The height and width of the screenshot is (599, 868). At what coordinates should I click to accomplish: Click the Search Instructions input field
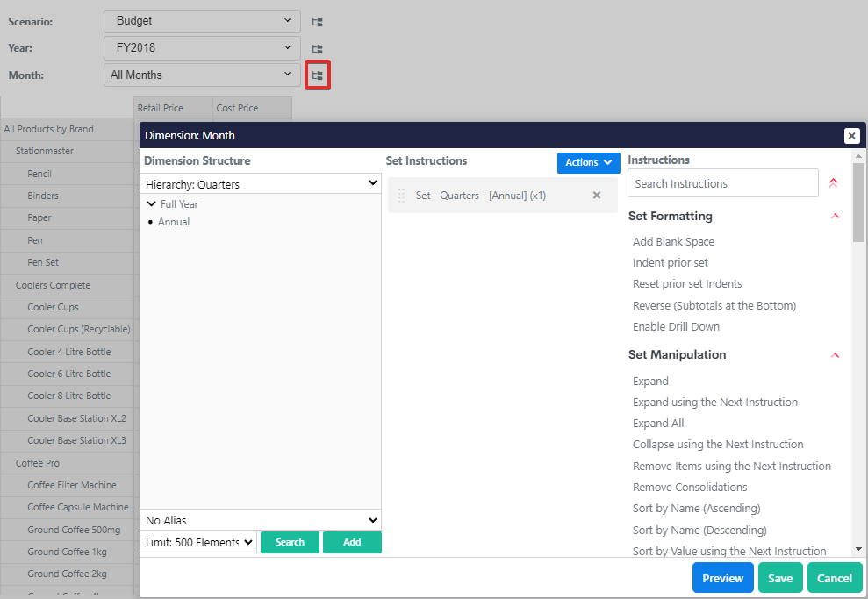coord(722,183)
